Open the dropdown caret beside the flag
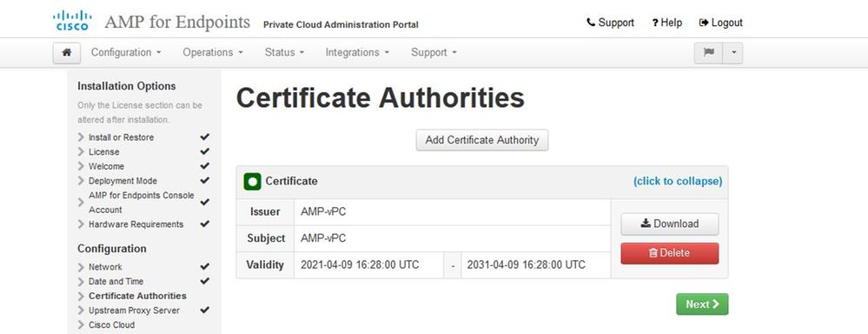The image size is (868, 334). 733,52
